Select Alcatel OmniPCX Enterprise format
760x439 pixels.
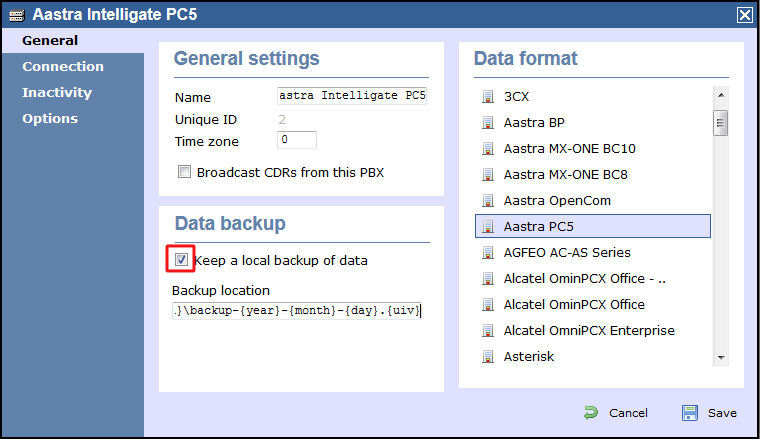point(588,331)
